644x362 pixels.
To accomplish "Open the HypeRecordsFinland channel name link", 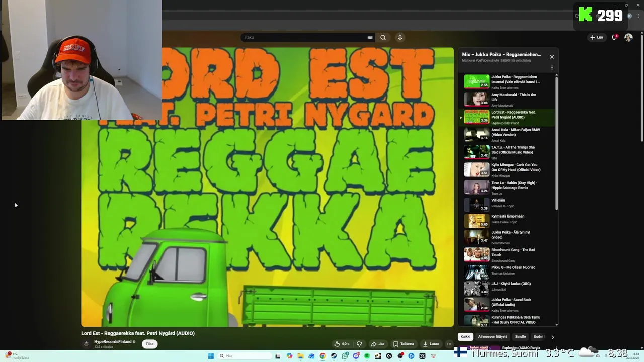I will 113,342.
